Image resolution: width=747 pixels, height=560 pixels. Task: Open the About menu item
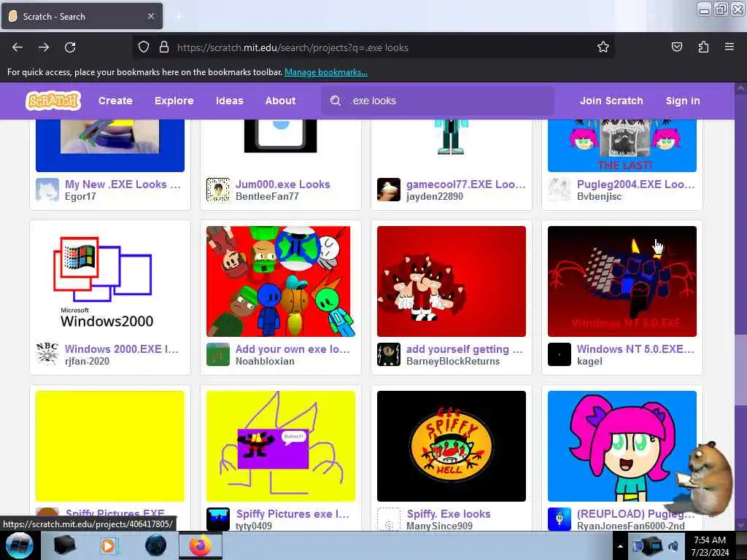[281, 101]
